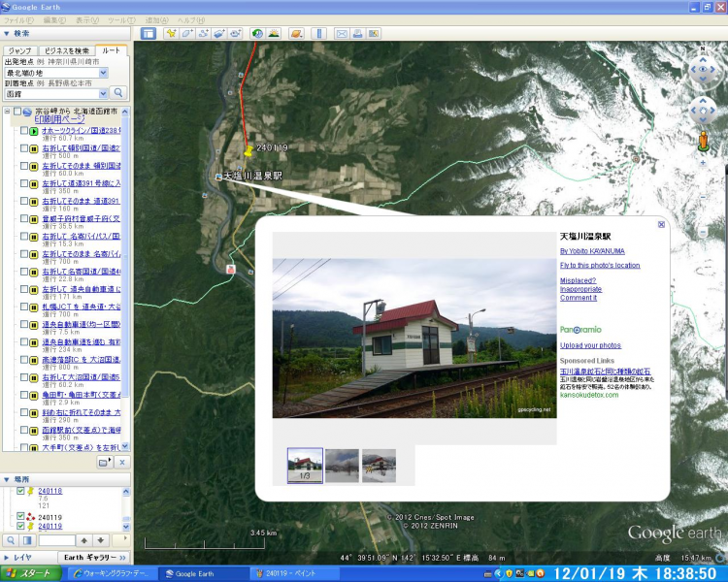Add a path from the toolbar
This screenshot has width=728, height=582.
pyautogui.click(x=203, y=33)
